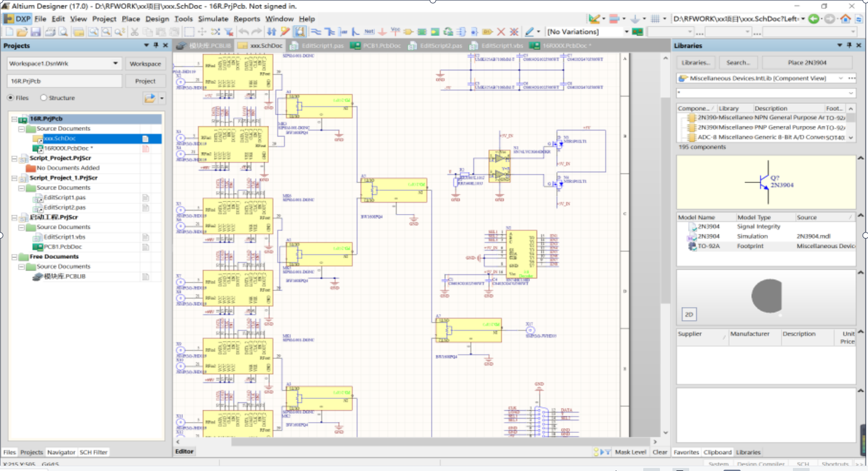Select EditScript2.pas in the Projects tree
Screen dimensions: 868x471
pos(64,207)
